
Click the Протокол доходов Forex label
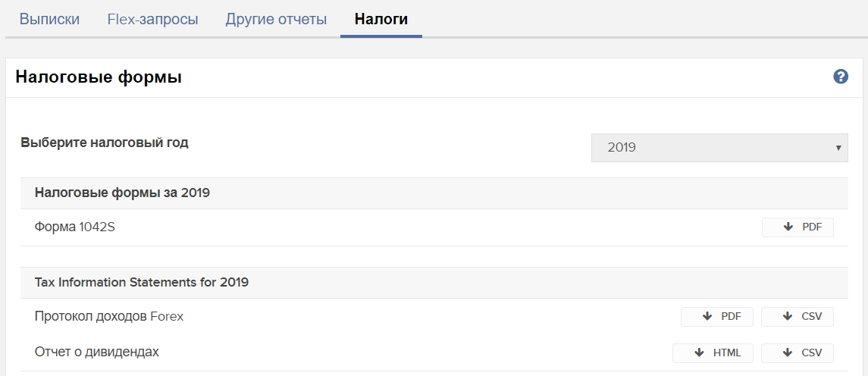[x=109, y=317]
